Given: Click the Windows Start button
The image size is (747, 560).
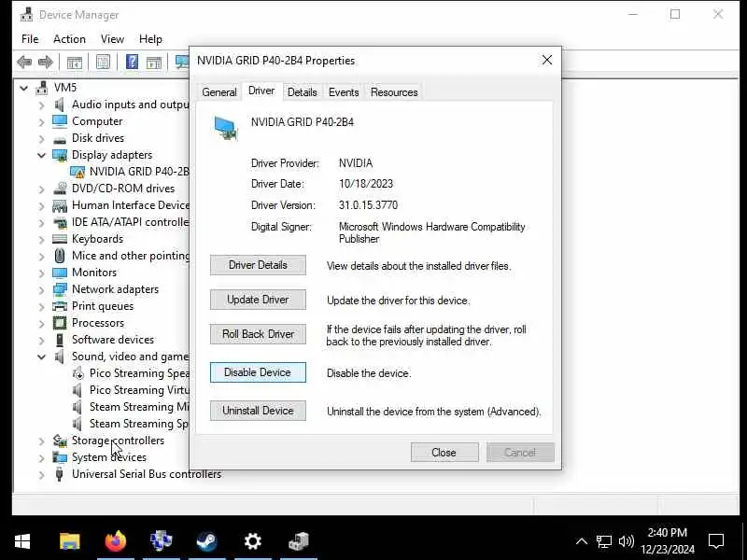Looking at the screenshot, I should (22, 541).
